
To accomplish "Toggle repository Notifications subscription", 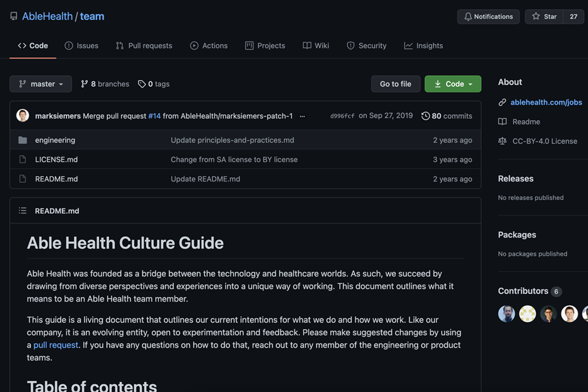I will [x=488, y=17].
